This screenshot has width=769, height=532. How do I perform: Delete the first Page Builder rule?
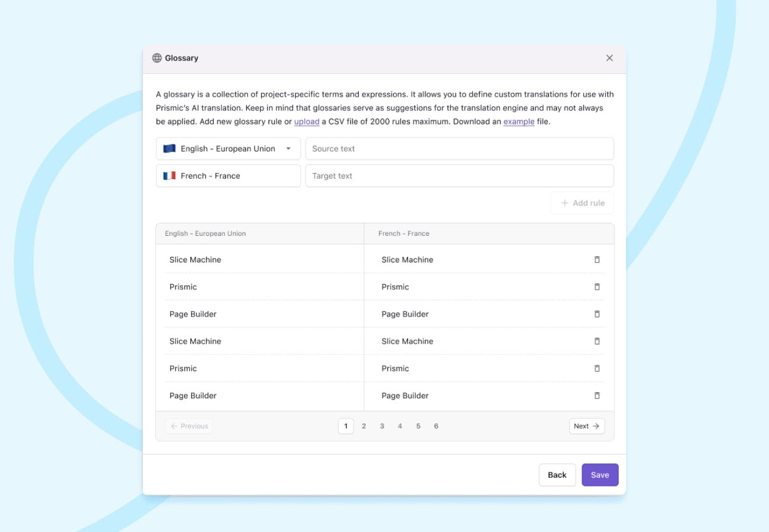pyautogui.click(x=596, y=314)
